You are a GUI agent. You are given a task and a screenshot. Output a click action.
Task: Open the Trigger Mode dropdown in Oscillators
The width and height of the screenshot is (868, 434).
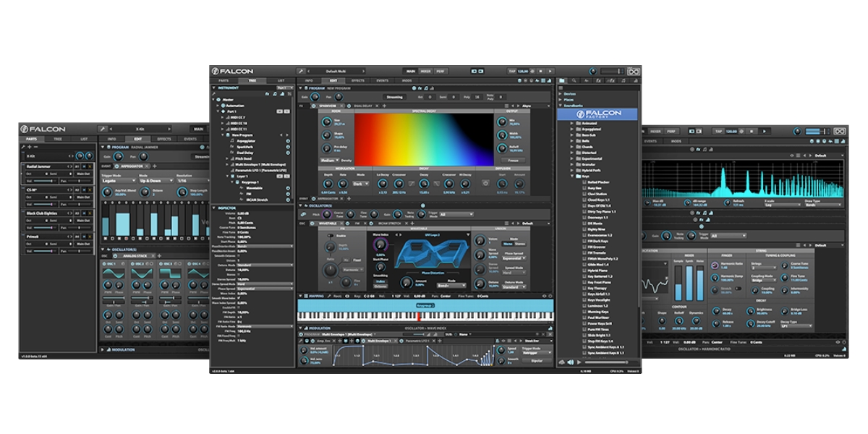[x=454, y=214]
